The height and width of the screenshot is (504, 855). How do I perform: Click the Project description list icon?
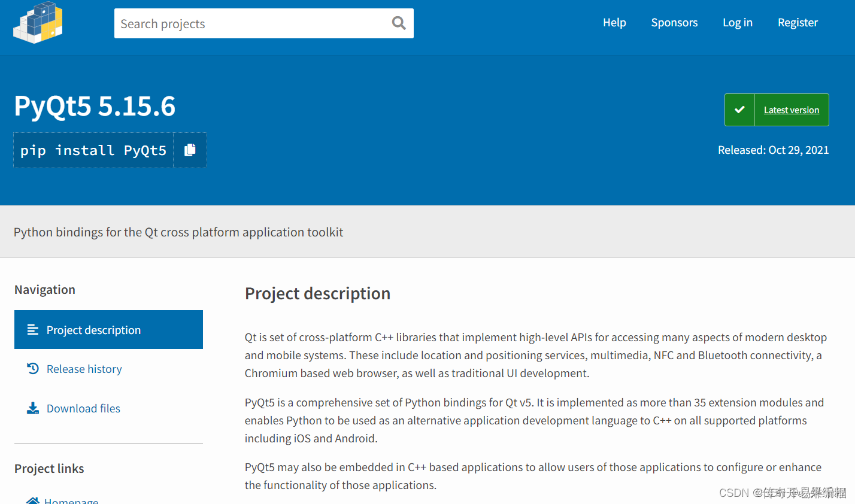(x=33, y=330)
